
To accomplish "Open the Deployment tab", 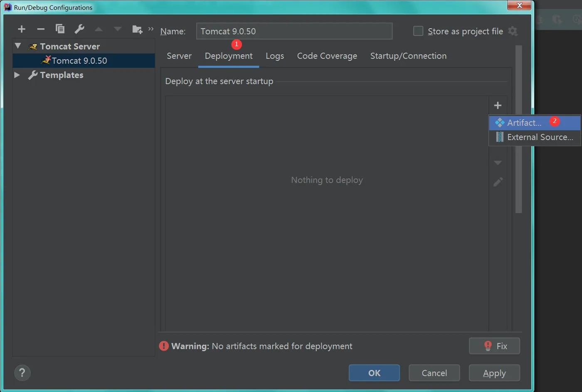I will (229, 56).
